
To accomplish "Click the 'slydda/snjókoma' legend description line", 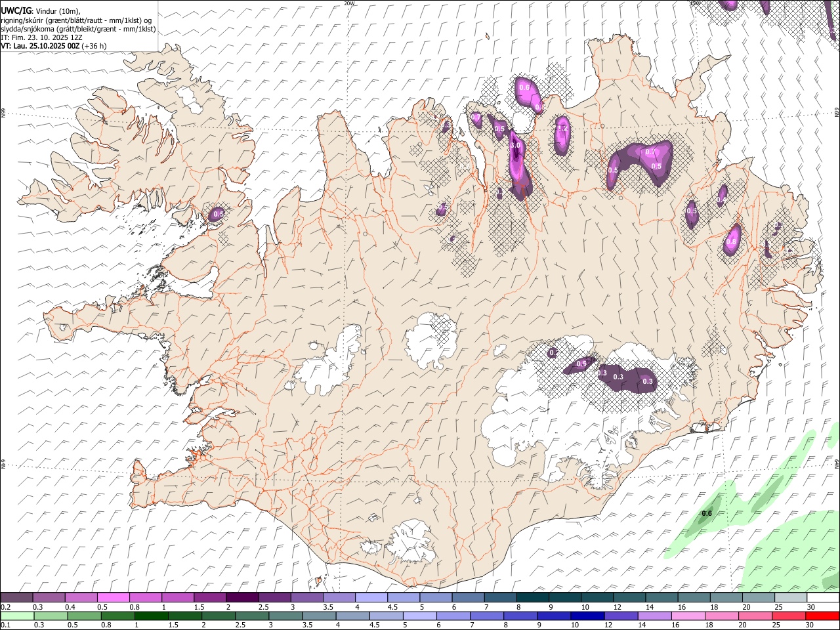I will tap(78, 29).
